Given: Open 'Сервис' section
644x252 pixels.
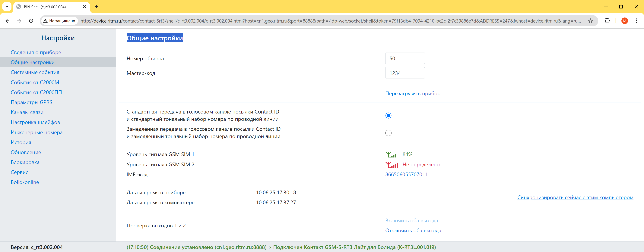Looking at the screenshot, I should point(19,172).
